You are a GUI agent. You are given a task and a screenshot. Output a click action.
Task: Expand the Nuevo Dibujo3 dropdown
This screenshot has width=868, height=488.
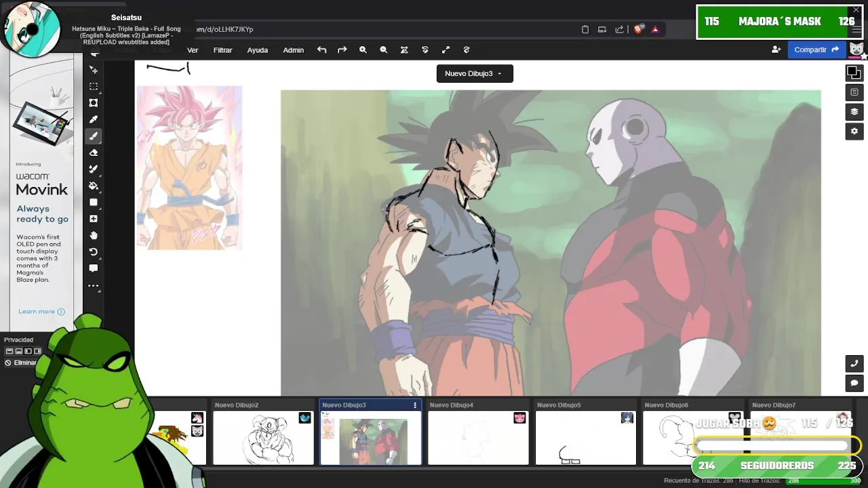point(475,73)
